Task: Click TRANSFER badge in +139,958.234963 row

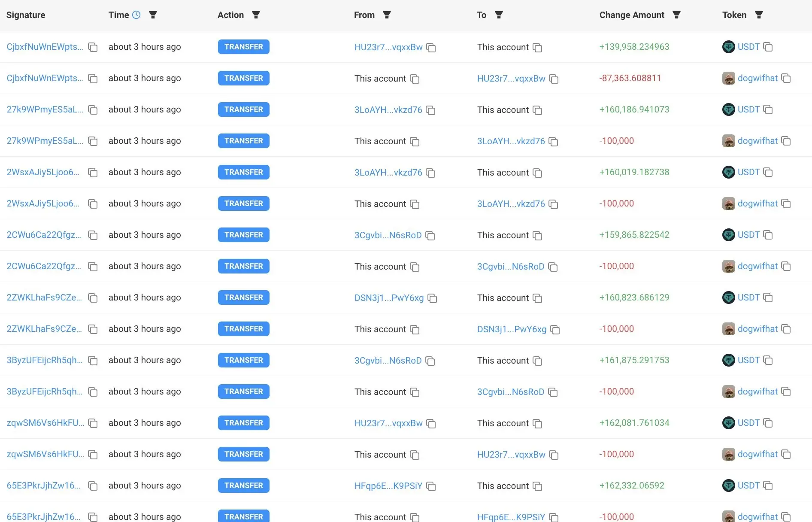Action: (244, 47)
